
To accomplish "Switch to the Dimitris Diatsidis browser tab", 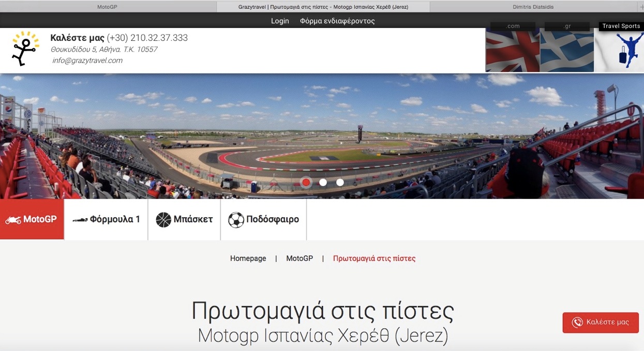I will click(x=532, y=7).
